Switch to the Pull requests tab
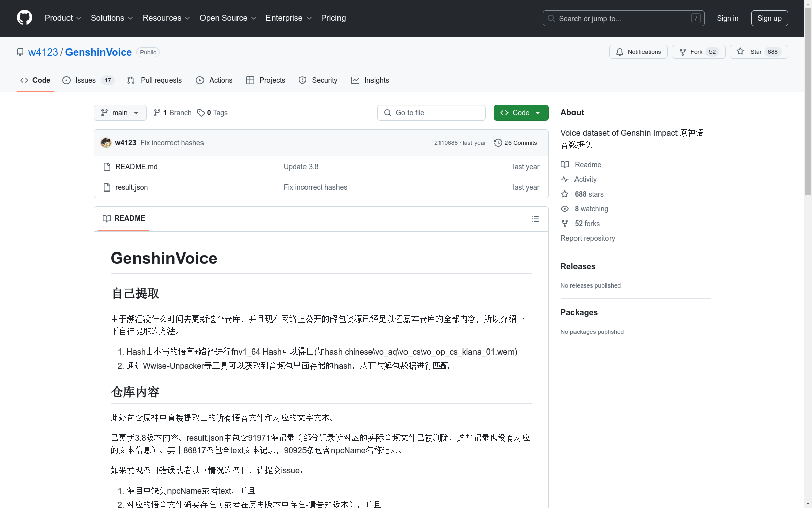The image size is (812, 508). 155,80
